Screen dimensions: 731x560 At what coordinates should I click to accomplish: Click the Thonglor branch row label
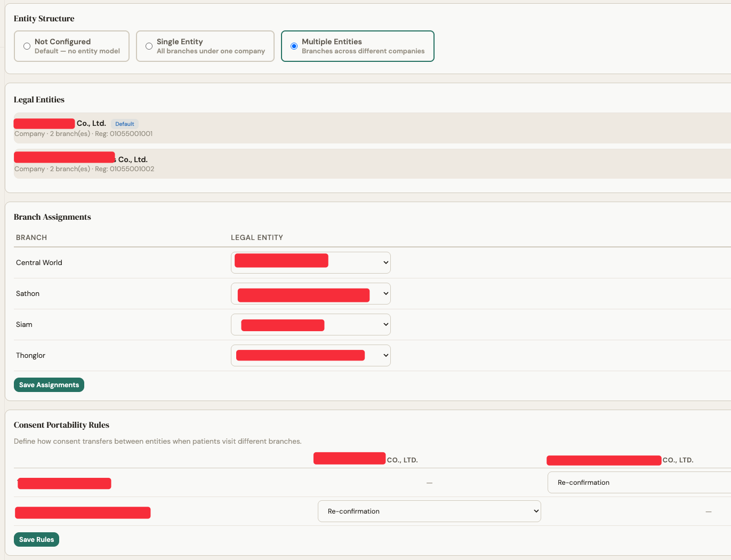pos(30,355)
